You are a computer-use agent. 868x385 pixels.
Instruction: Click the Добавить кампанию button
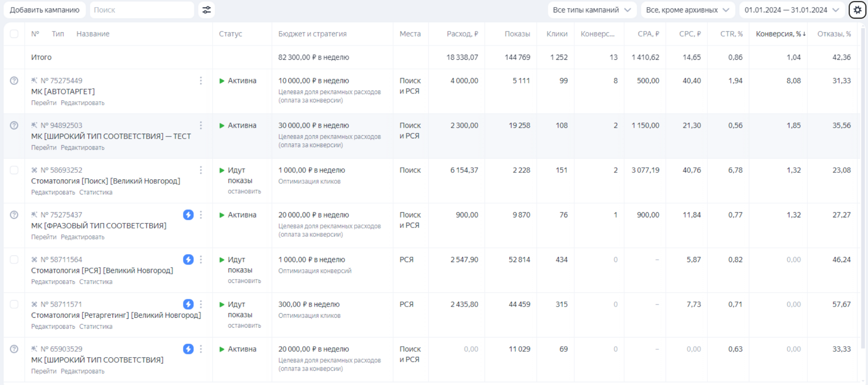(45, 10)
